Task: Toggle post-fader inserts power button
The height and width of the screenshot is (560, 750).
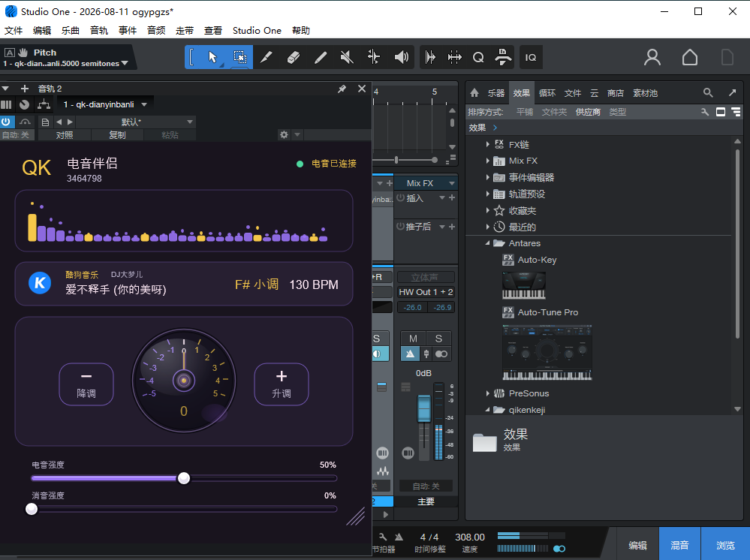Action: click(x=400, y=226)
